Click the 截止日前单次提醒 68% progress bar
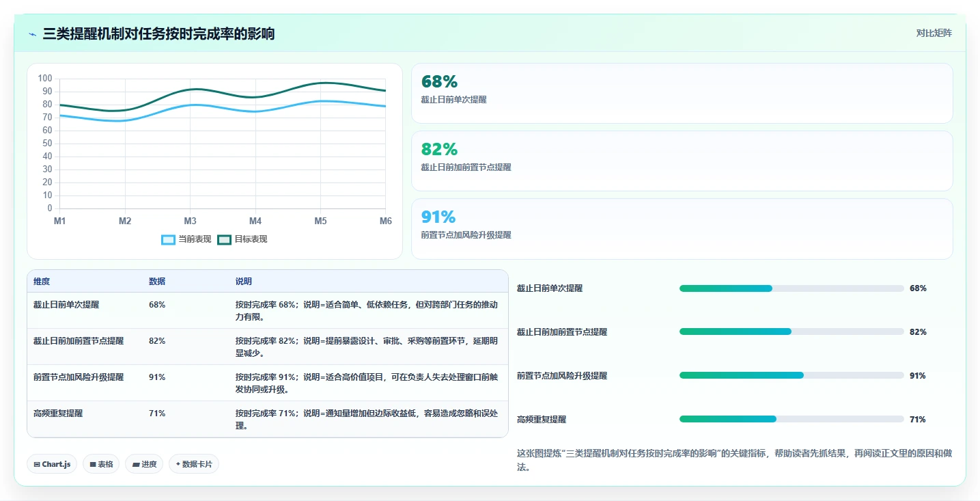The image size is (980, 501). pos(792,288)
